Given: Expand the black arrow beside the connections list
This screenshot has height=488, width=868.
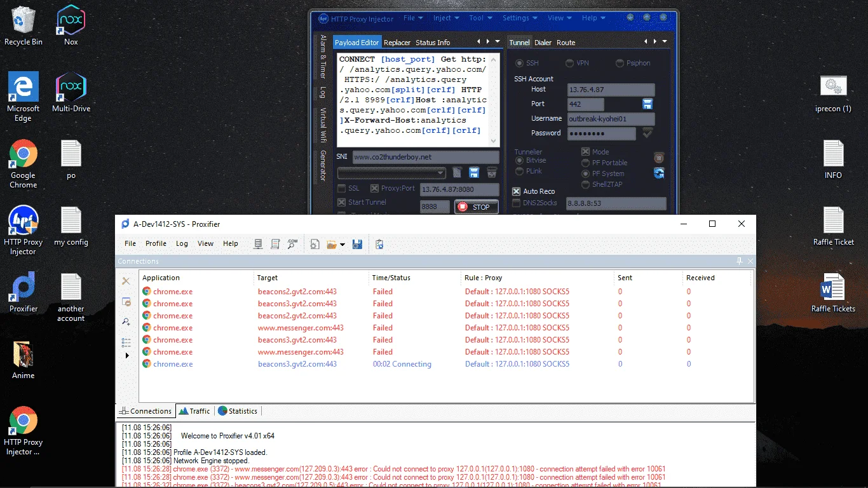Looking at the screenshot, I should coord(126,356).
